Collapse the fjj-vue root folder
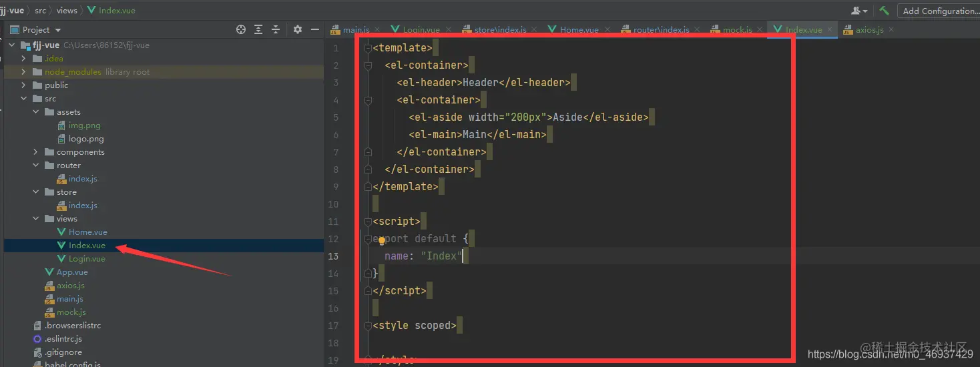 click(12, 45)
